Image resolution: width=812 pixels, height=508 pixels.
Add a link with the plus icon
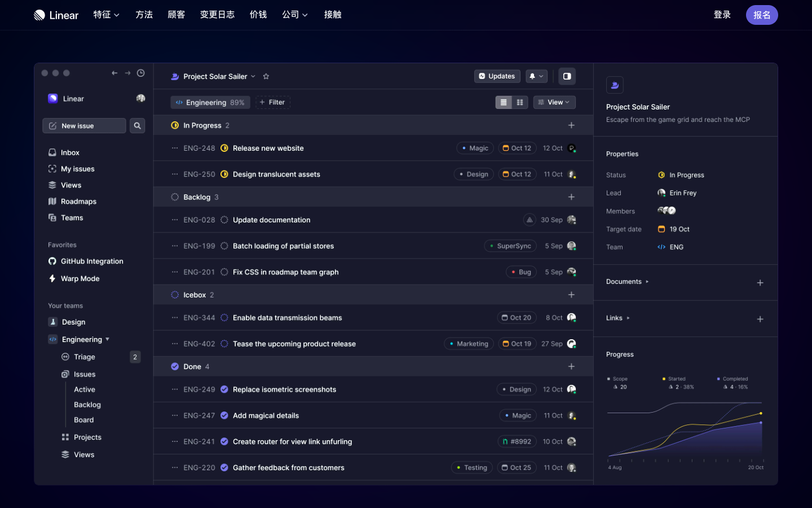(x=760, y=319)
